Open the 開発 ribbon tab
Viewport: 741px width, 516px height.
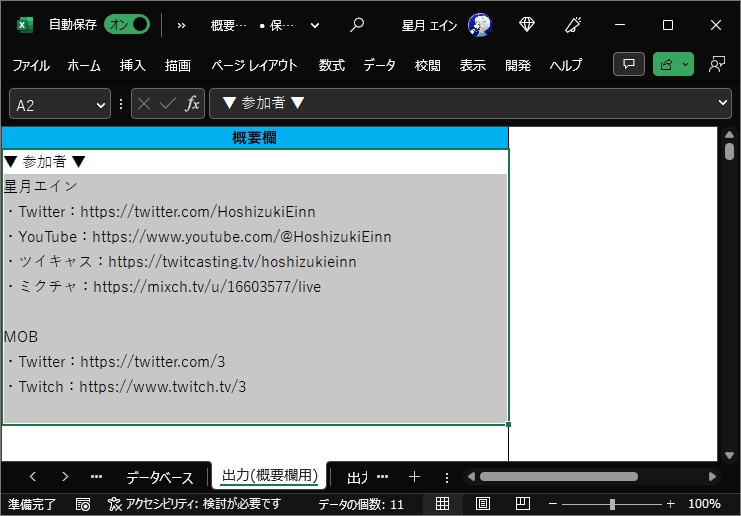tap(518, 65)
